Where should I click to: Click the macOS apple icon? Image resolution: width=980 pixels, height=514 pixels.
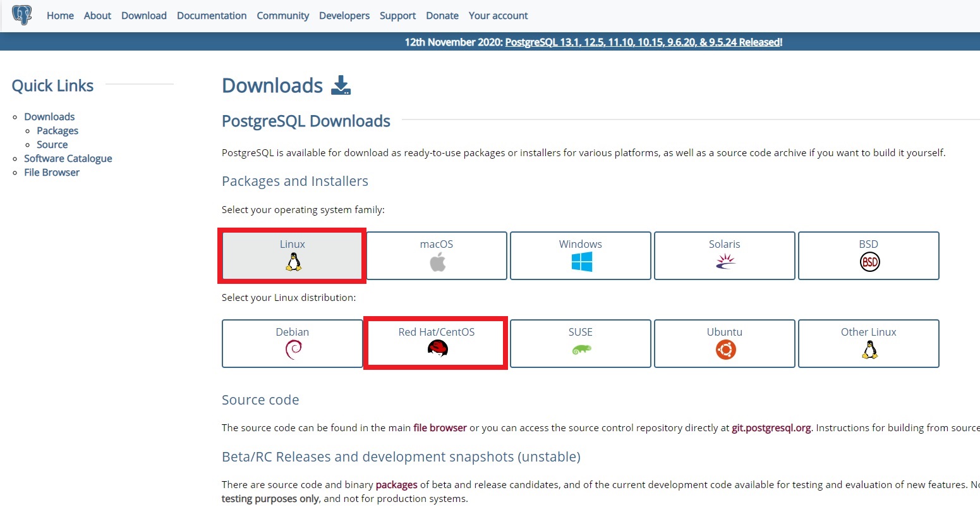tap(437, 262)
